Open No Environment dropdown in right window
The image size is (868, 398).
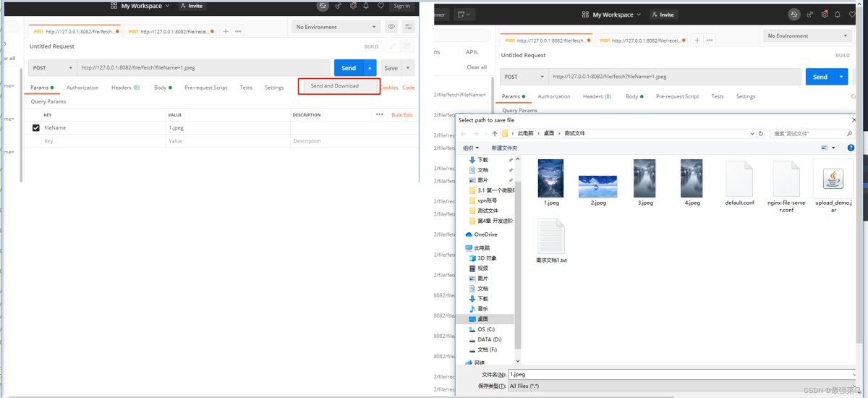807,35
